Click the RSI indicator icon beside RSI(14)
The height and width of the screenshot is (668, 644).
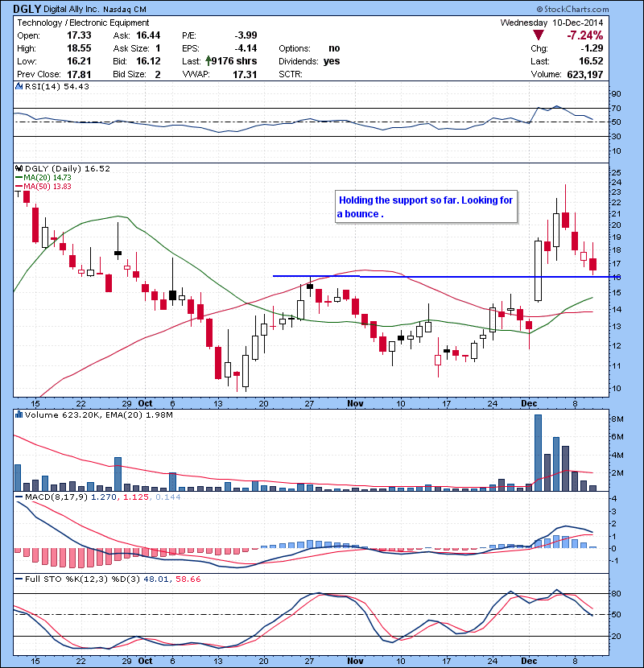(19, 86)
